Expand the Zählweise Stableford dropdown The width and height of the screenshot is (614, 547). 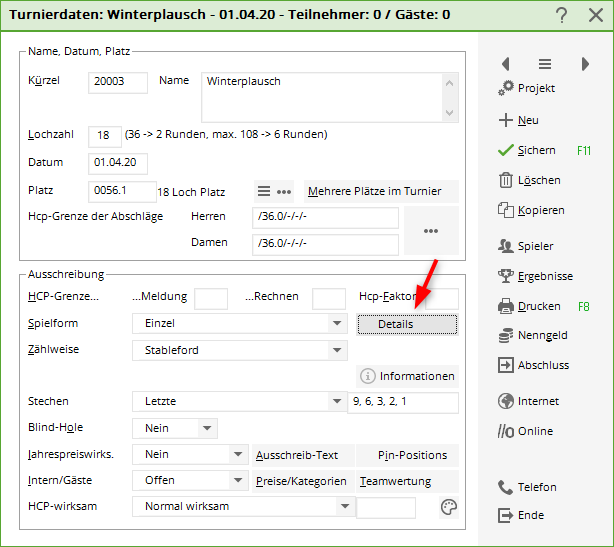click(x=337, y=350)
